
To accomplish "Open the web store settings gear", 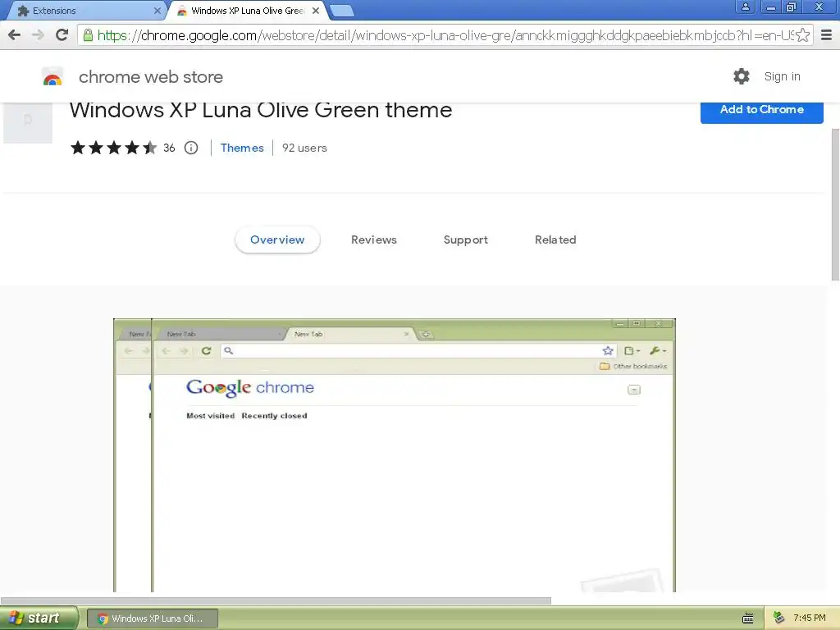I will point(742,76).
